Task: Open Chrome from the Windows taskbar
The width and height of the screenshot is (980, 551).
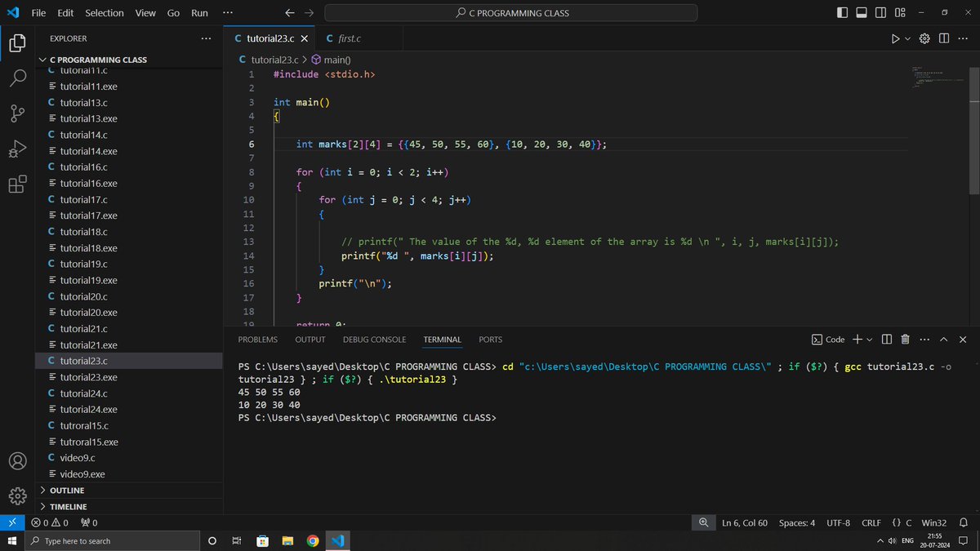Action: tap(312, 541)
